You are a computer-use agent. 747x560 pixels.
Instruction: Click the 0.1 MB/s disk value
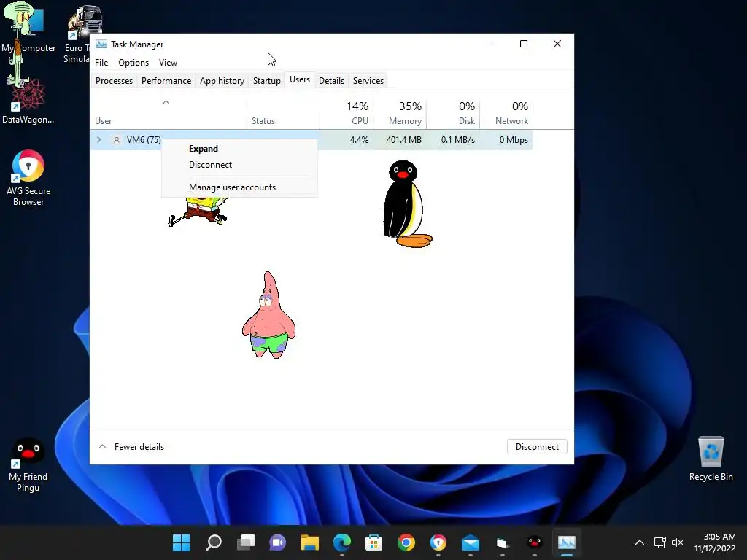click(x=458, y=140)
